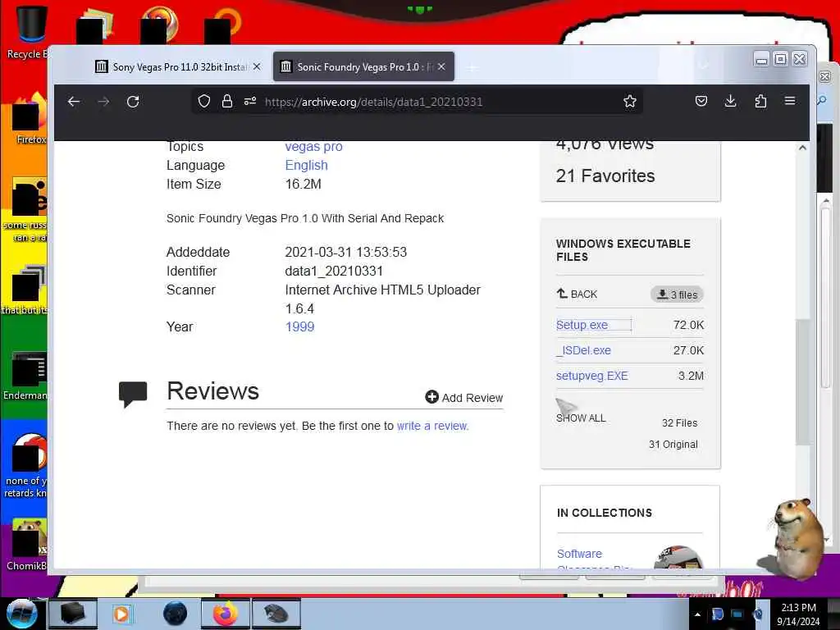Viewport: 840px width, 630px height.
Task: Download all via the 3 files button
Action: tap(677, 294)
